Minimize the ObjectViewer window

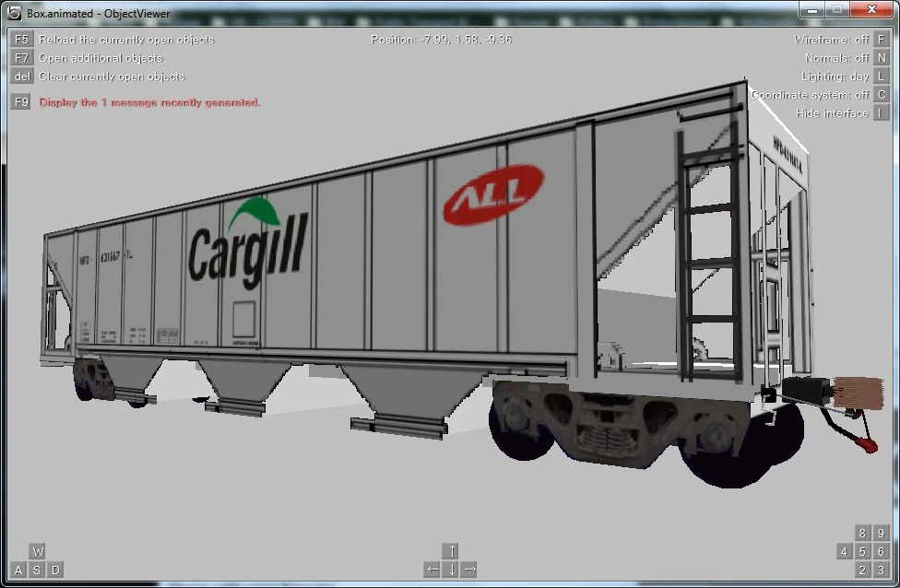coord(811,10)
